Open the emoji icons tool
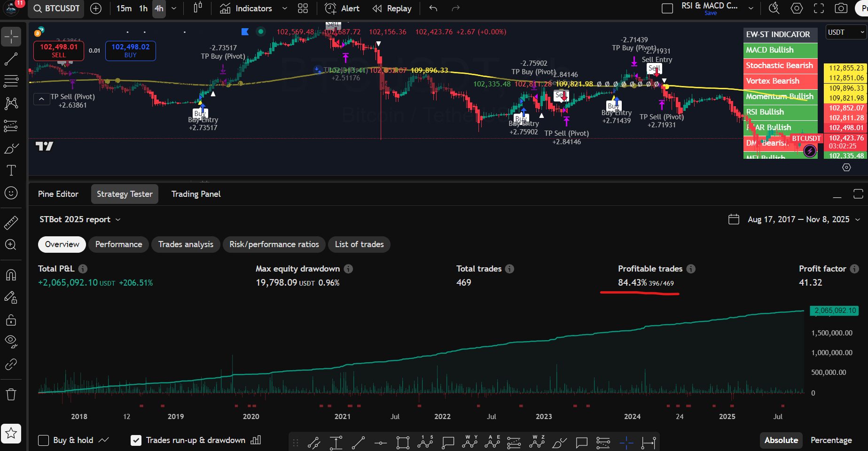Image resolution: width=868 pixels, height=451 pixels. pyautogui.click(x=11, y=193)
